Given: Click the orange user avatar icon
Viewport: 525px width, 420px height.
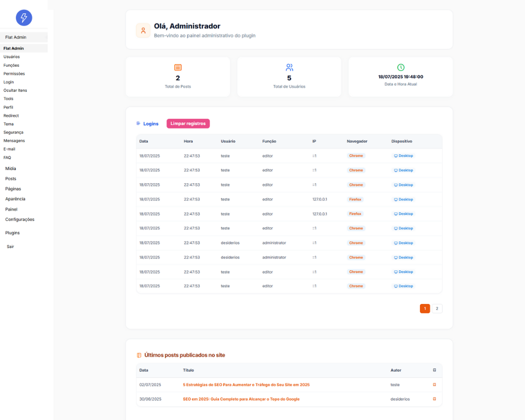Looking at the screenshot, I should click(143, 30).
